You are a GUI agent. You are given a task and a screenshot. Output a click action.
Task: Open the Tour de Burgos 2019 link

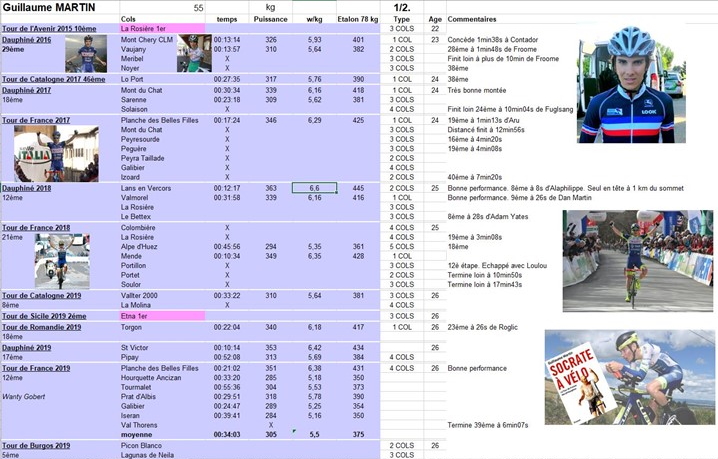tap(36, 445)
